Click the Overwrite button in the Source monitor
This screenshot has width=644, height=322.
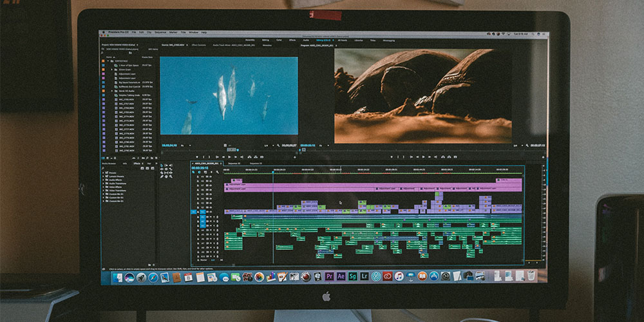coord(256,157)
